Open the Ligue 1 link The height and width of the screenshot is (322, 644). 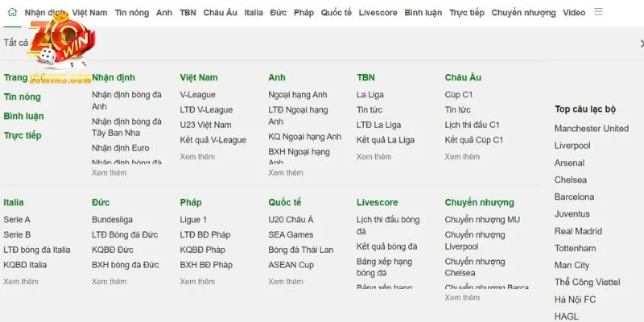tap(193, 220)
